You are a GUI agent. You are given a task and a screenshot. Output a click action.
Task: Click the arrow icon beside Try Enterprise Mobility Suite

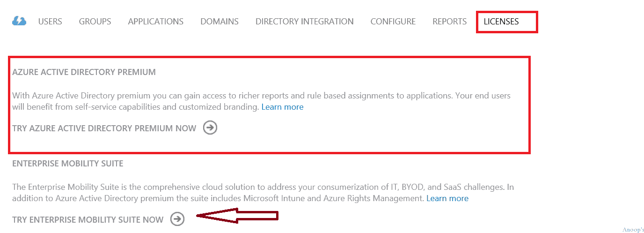177,219
